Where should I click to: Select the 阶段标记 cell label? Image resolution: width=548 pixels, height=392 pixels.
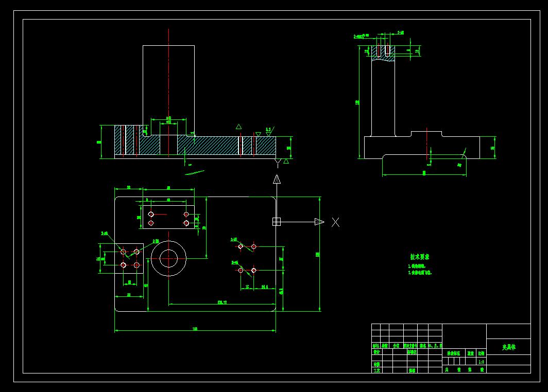tap(454, 353)
